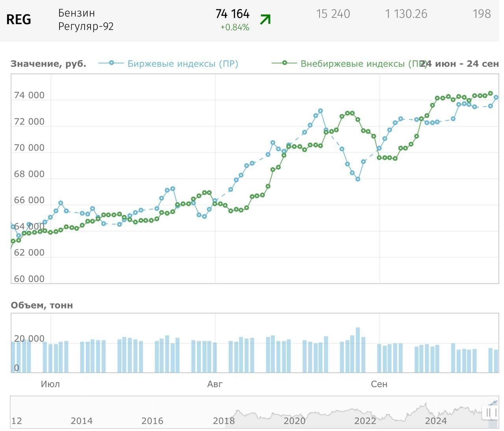Jump to 2018 in the navigator timeline
Viewport: 504px width, 431px height.
pyautogui.click(x=224, y=421)
